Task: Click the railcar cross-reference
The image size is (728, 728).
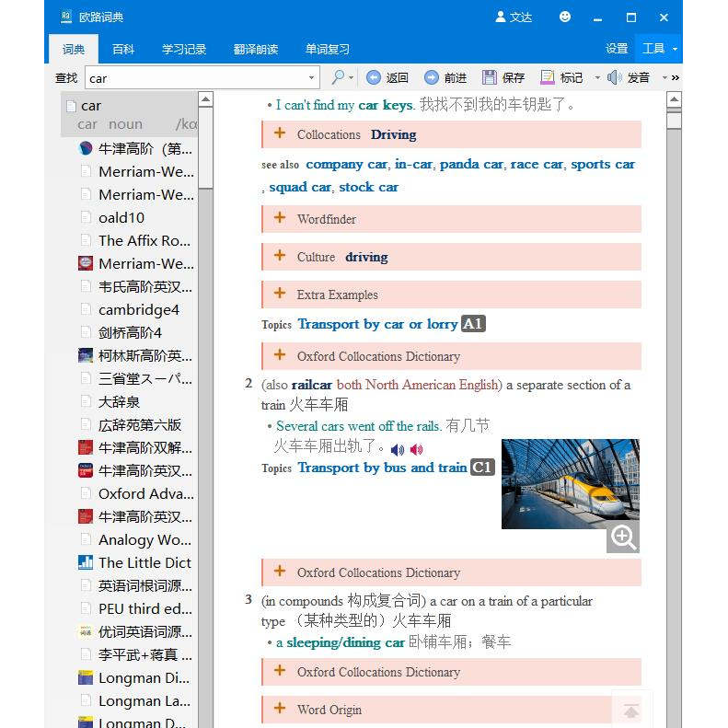Action: click(x=311, y=385)
